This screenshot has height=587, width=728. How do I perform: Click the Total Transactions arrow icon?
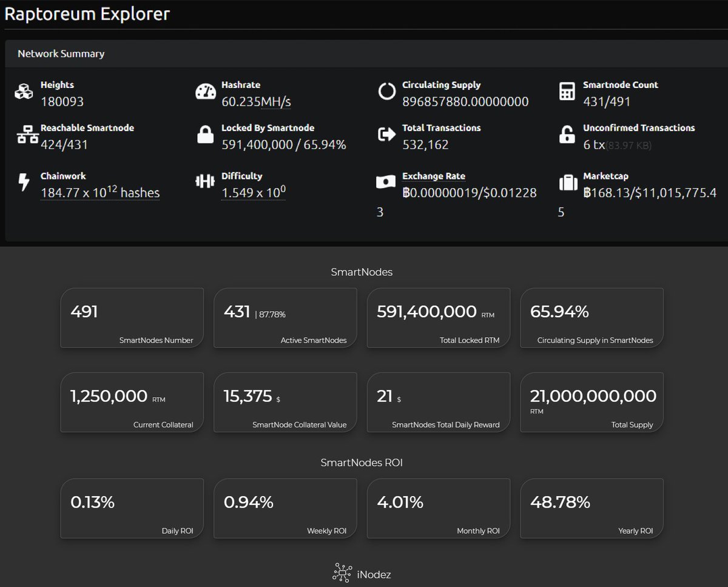click(x=386, y=135)
